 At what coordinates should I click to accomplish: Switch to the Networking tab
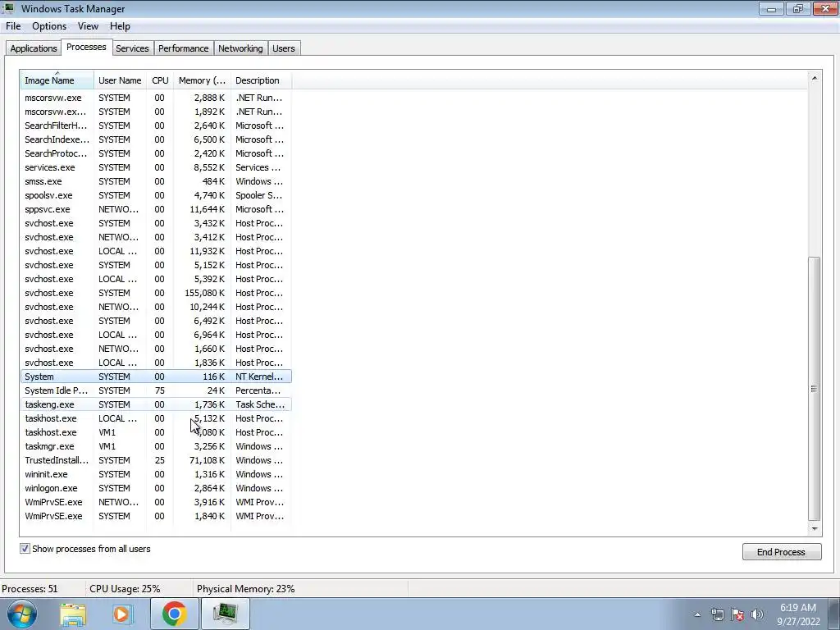[240, 48]
